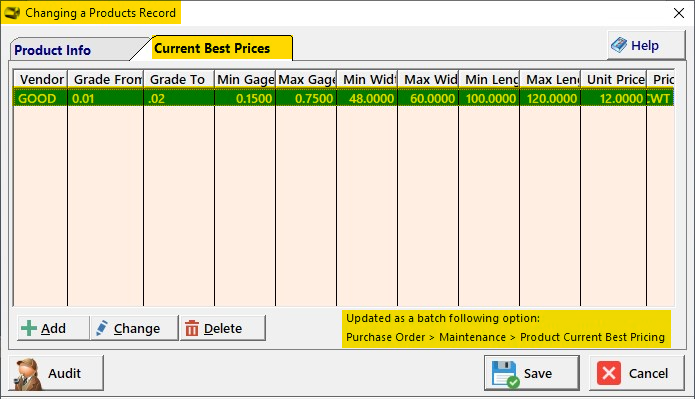Click the detective Audit icon
Screen dimensions: 695x399
coord(28,374)
